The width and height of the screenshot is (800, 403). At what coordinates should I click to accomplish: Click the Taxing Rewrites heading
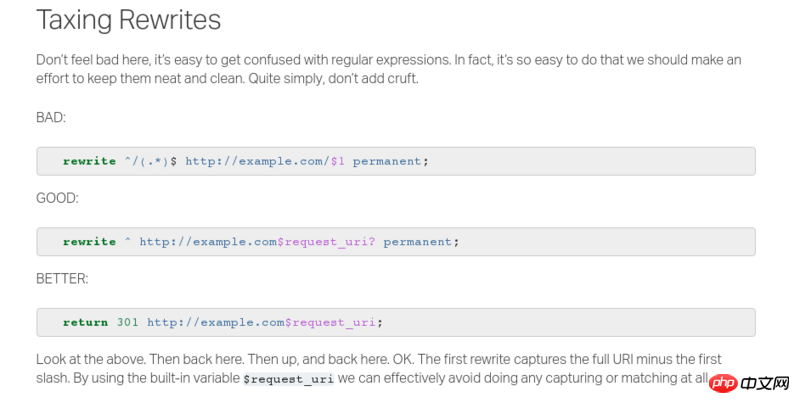point(129,20)
